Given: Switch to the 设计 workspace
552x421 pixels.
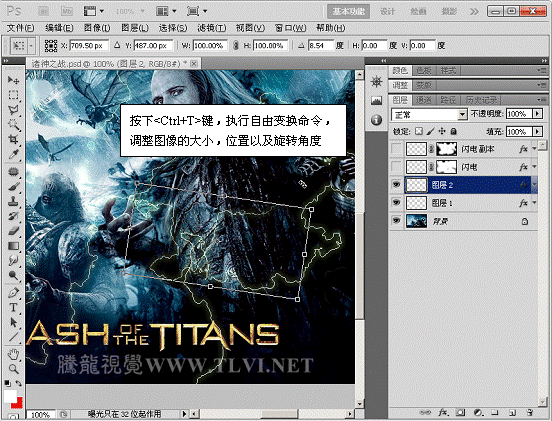Looking at the screenshot, I should click(387, 11).
